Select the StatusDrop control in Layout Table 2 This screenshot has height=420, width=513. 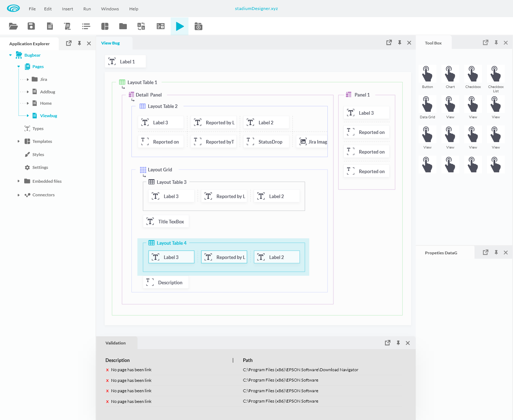[266, 141]
